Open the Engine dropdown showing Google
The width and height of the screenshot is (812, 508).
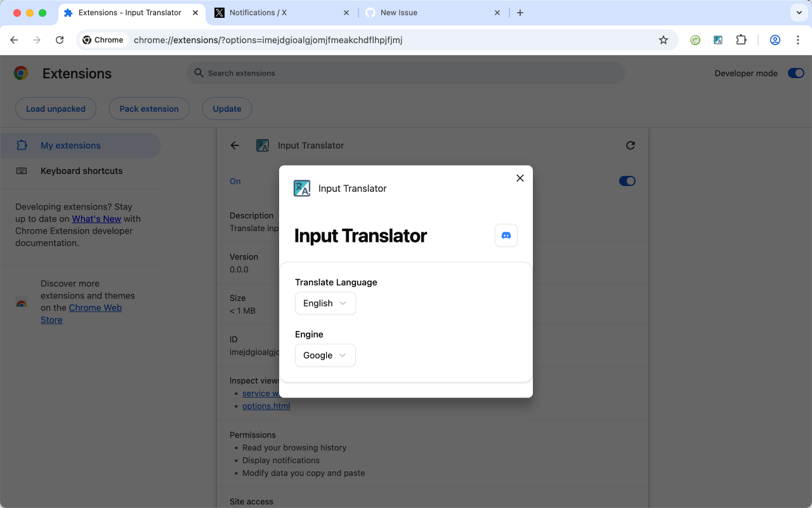pyautogui.click(x=325, y=355)
